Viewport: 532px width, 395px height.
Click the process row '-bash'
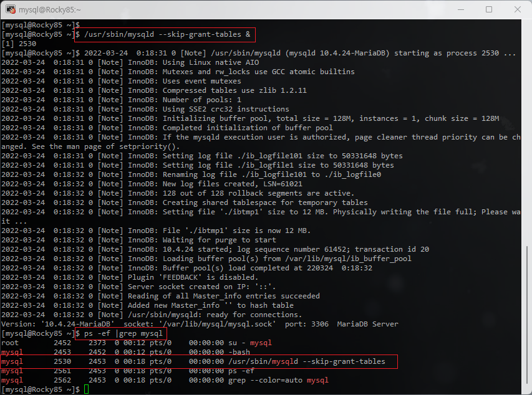click(125, 352)
